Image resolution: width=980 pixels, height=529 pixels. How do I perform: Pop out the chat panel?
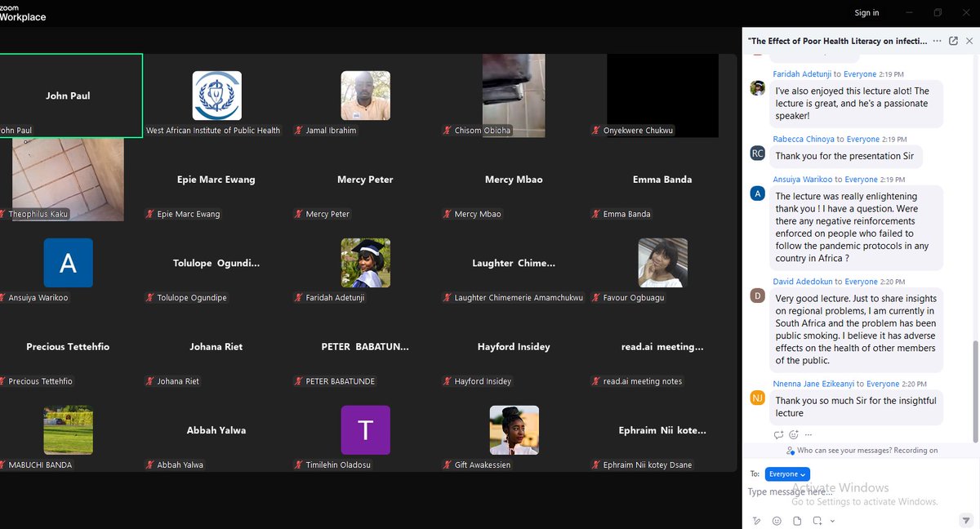coord(953,41)
